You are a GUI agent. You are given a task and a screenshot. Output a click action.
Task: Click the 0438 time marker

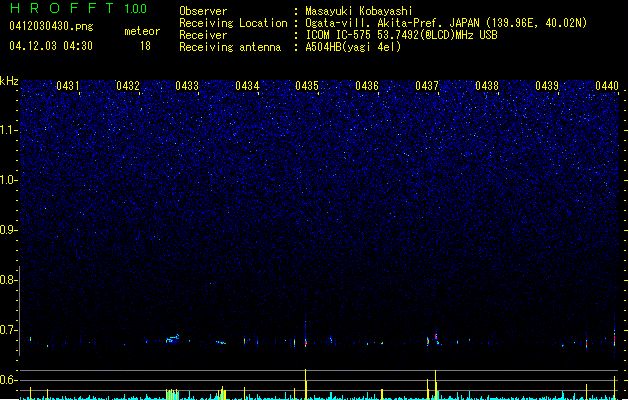(x=487, y=86)
